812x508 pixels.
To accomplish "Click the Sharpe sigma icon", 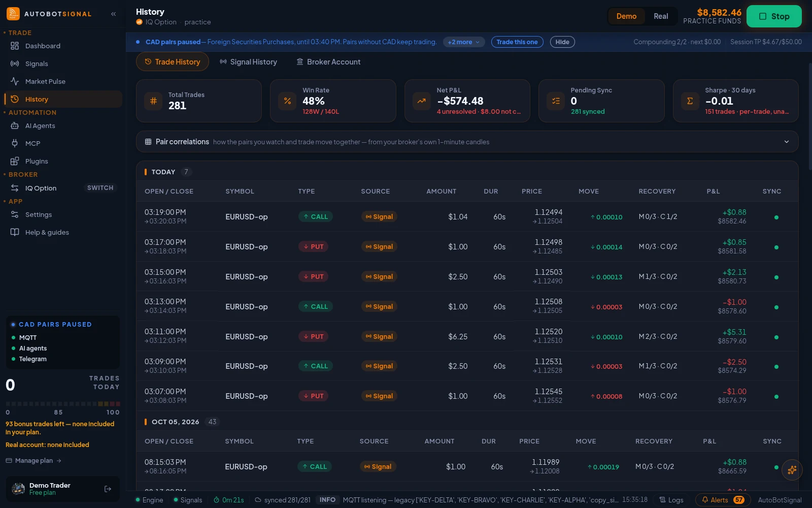I will click(x=690, y=101).
